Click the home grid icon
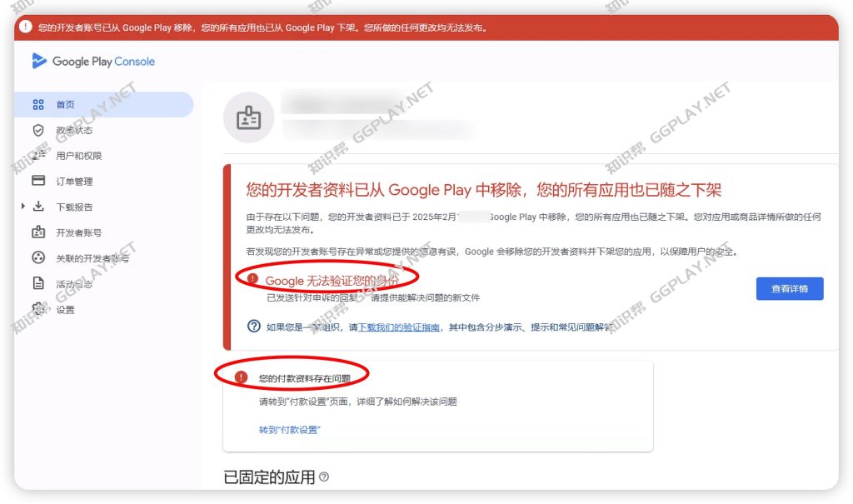The height and width of the screenshot is (504, 853). tap(38, 104)
